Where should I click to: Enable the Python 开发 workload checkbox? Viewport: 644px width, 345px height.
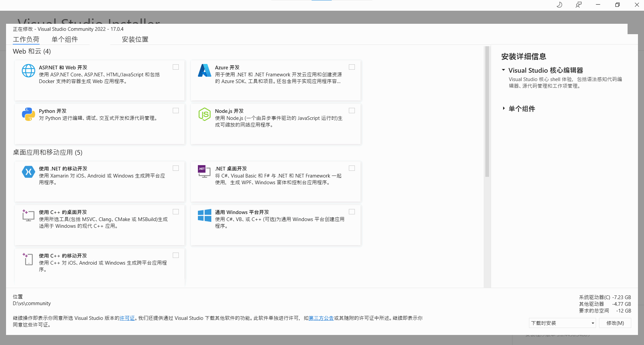pyautogui.click(x=176, y=111)
